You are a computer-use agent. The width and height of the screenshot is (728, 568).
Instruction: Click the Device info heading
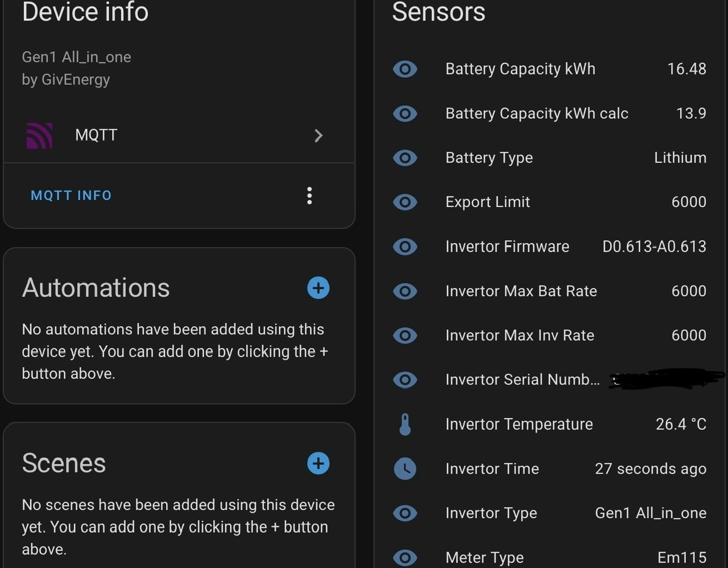pyautogui.click(x=85, y=11)
